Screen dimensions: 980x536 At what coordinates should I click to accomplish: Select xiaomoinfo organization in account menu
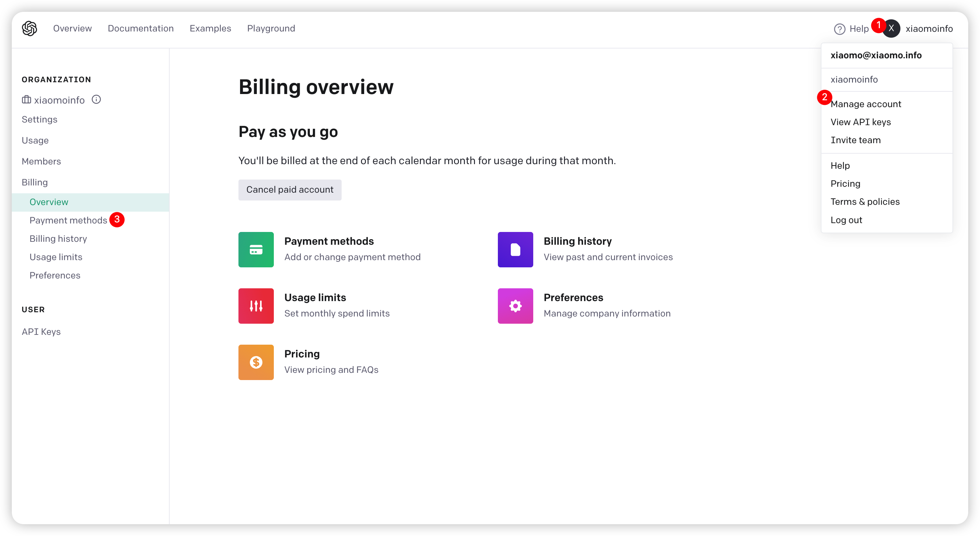click(x=854, y=80)
